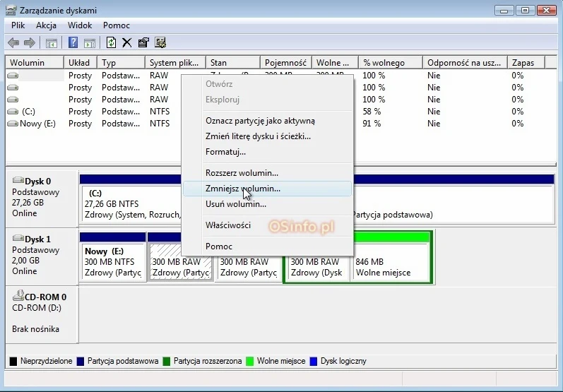Click the show/hide console tree icon
Viewport: 563px width, 392px height.
pos(52,42)
